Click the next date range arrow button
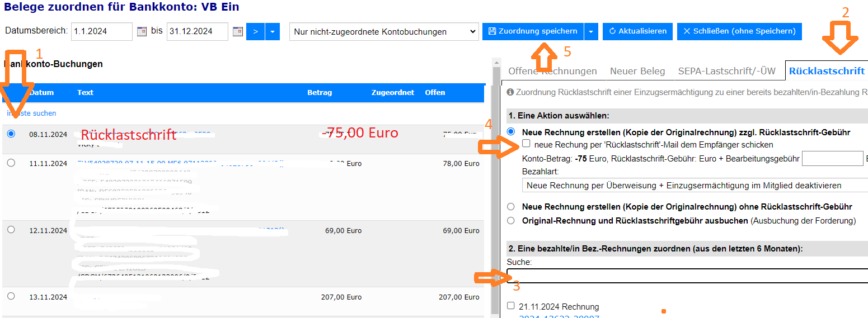The height and width of the screenshot is (318, 868). point(255,32)
